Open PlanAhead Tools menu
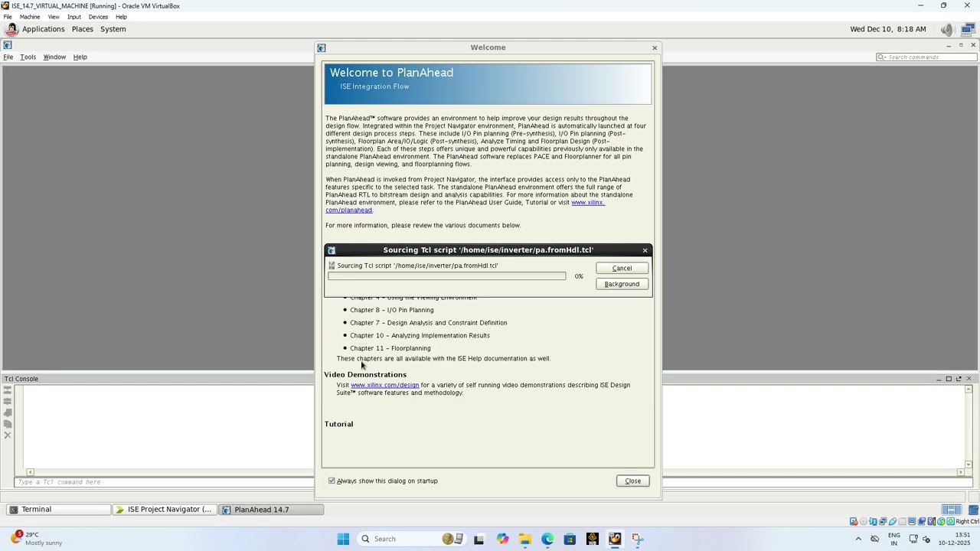The image size is (980, 551). click(x=28, y=57)
